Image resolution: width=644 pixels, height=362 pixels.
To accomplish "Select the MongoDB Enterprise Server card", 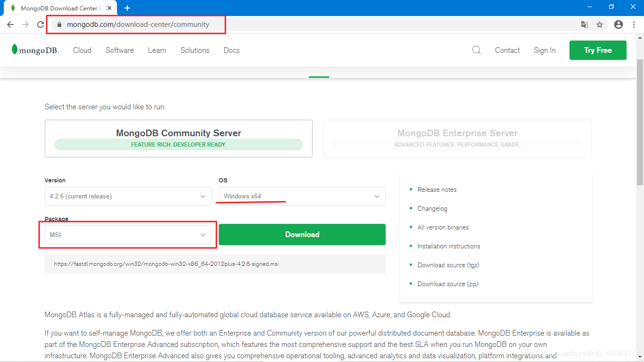I will click(x=457, y=139).
